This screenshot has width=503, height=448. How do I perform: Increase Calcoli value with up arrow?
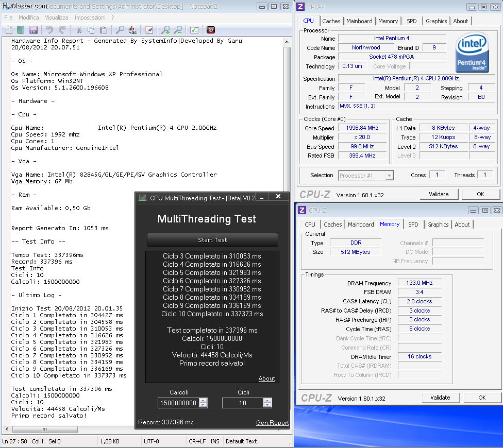click(x=203, y=401)
